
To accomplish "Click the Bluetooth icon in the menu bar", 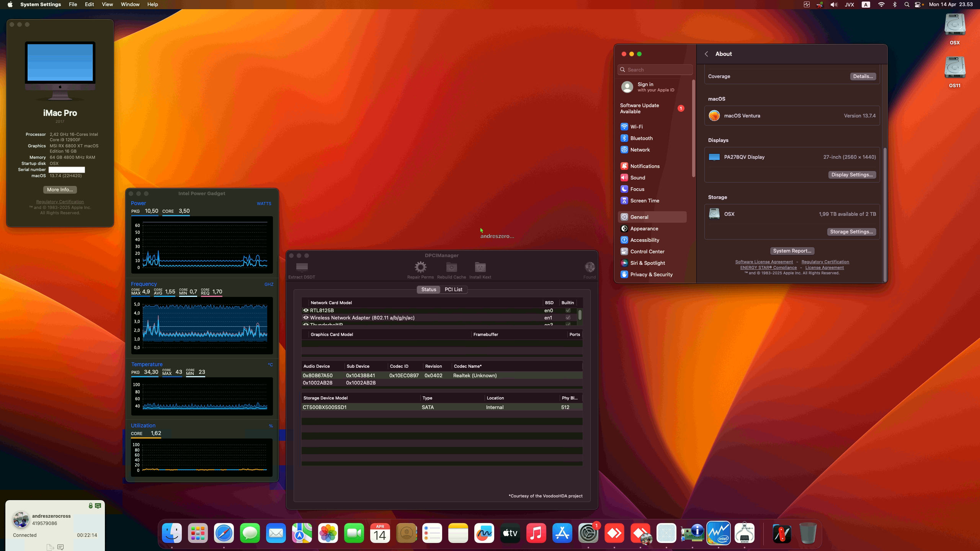I will pos(894,4).
